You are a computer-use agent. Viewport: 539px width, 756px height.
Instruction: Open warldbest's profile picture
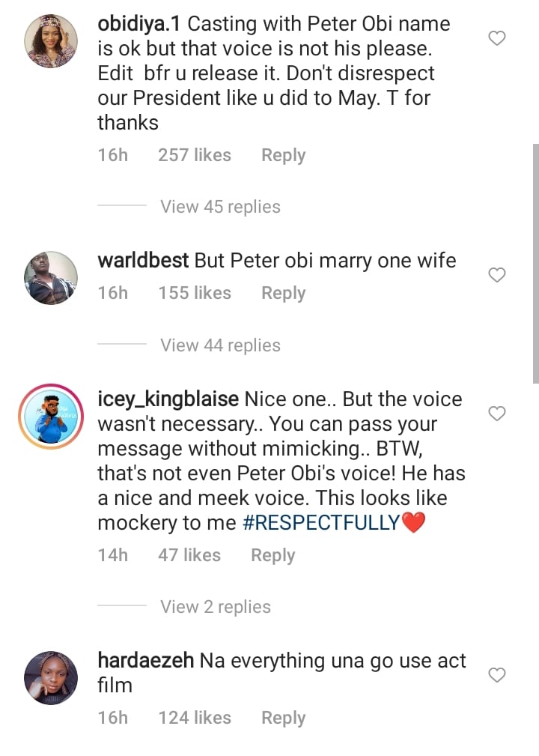tap(51, 278)
